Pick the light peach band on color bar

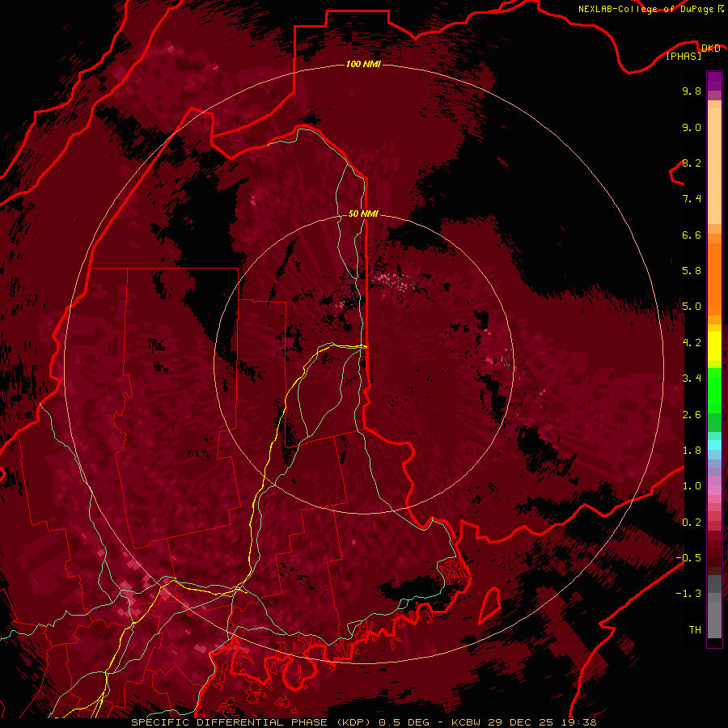(714, 166)
